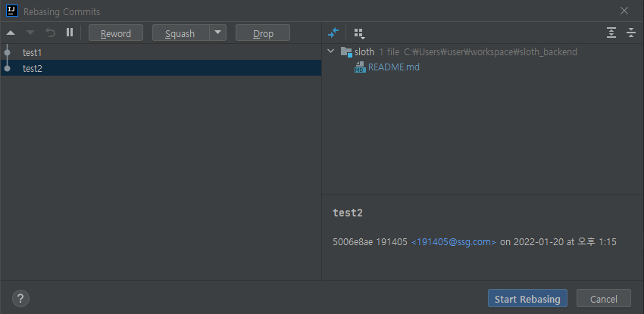This screenshot has width=644, height=314.
Task: Click the workspace path text sloth_backend
Action: pos(548,52)
